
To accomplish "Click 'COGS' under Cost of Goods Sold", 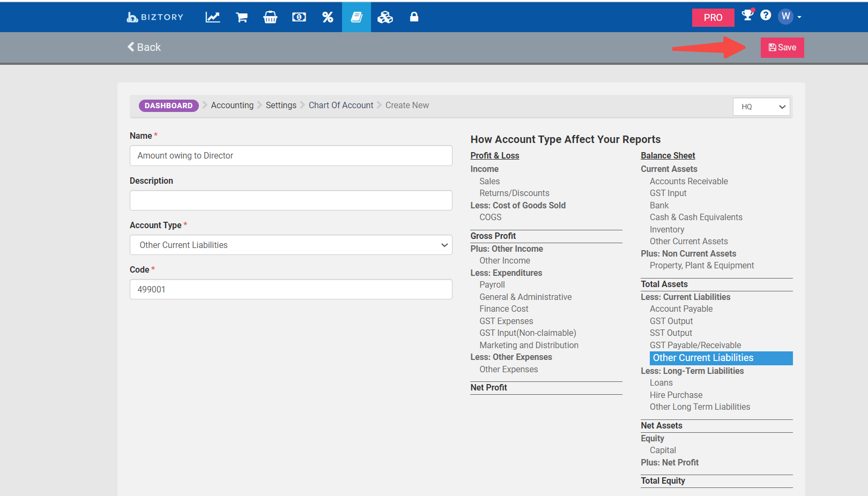I will coord(491,217).
